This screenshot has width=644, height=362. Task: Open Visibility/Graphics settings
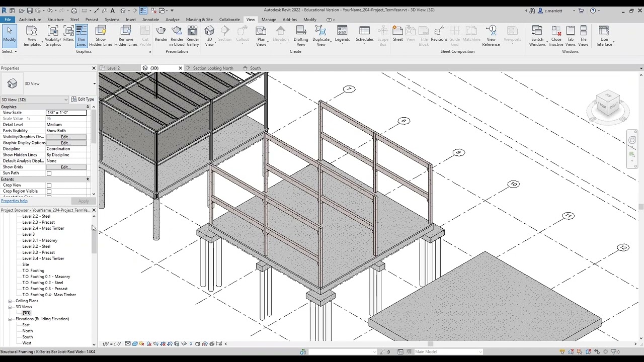[53, 36]
